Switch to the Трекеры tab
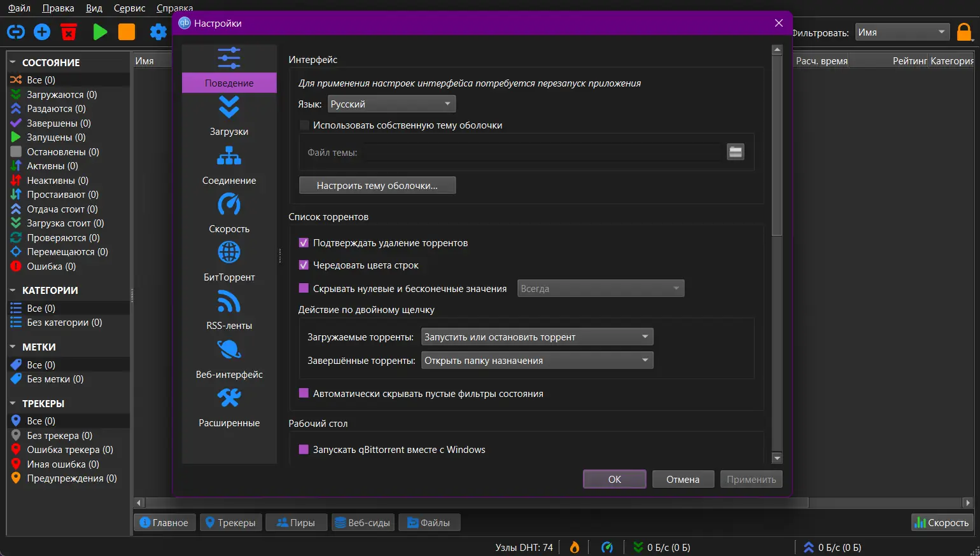The width and height of the screenshot is (980, 556). (230, 523)
